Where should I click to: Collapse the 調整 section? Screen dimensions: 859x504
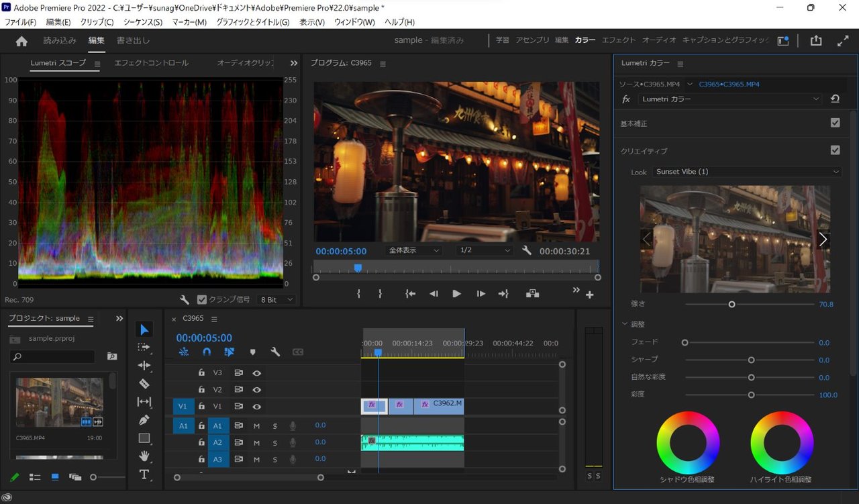(625, 324)
